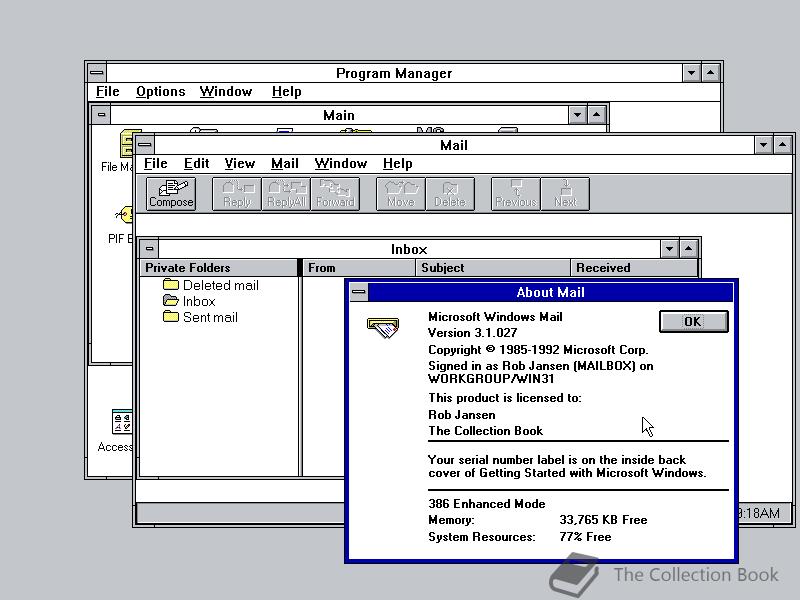Open the Mail window File menu
Image resolution: width=800 pixels, height=600 pixels.
(x=156, y=163)
